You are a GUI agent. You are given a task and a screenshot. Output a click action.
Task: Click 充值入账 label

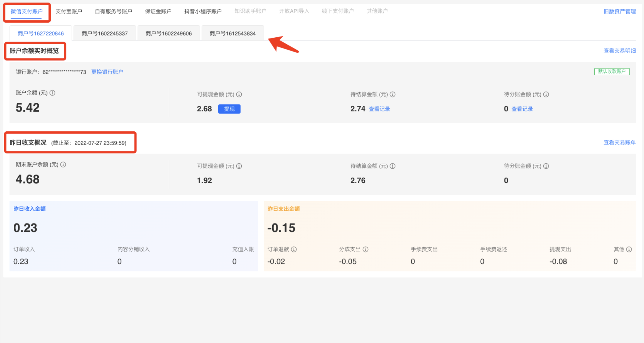tap(243, 249)
